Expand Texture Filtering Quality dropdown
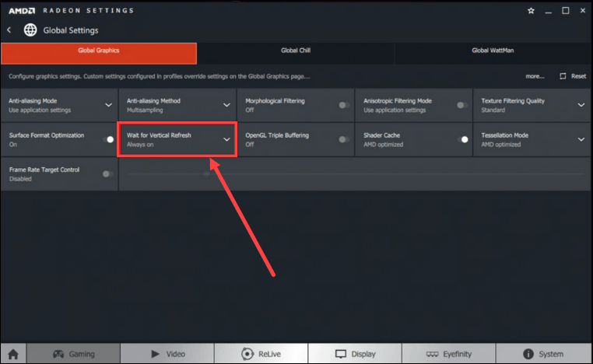This screenshot has height=364, width=593. (581, 105)
